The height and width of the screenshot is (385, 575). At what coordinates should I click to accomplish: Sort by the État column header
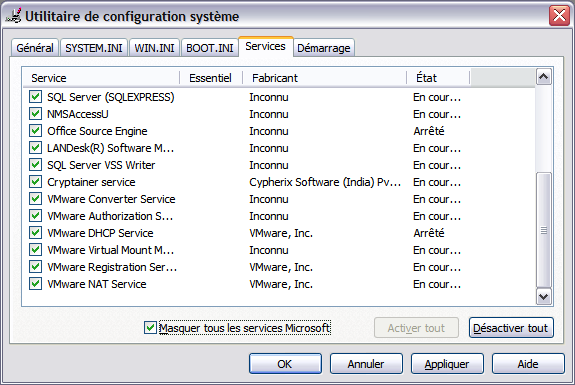[438, 78]
